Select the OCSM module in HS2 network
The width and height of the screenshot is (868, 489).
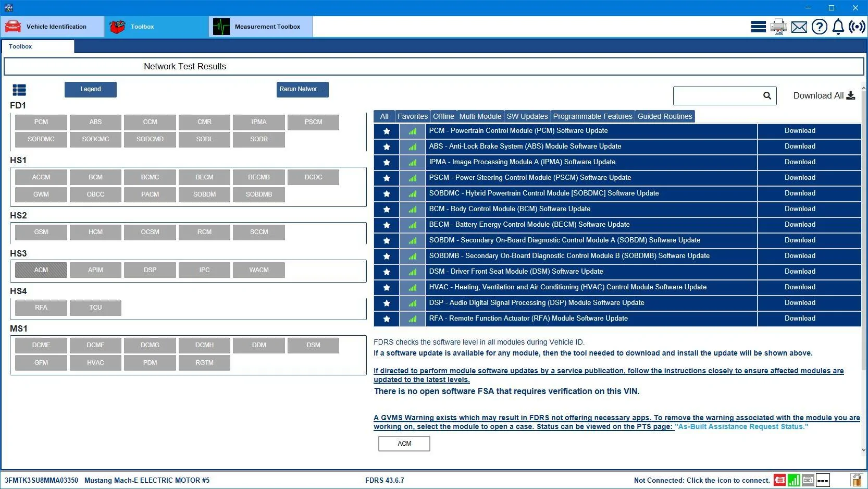[150, 232]
